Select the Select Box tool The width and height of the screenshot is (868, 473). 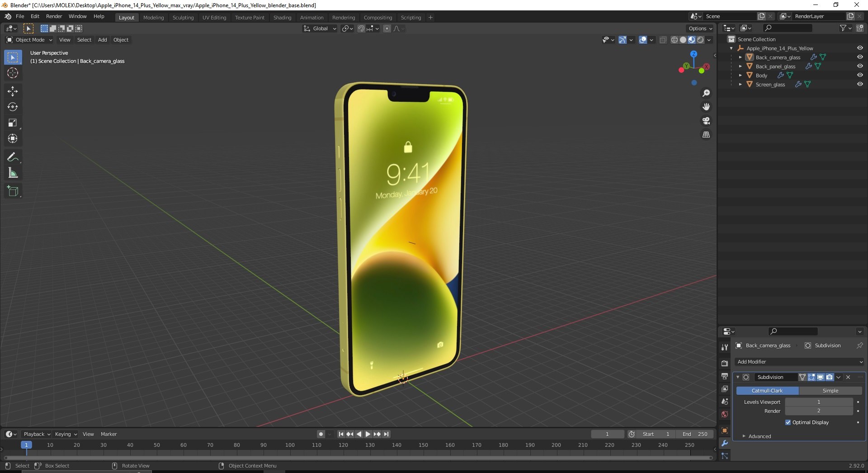13,57
